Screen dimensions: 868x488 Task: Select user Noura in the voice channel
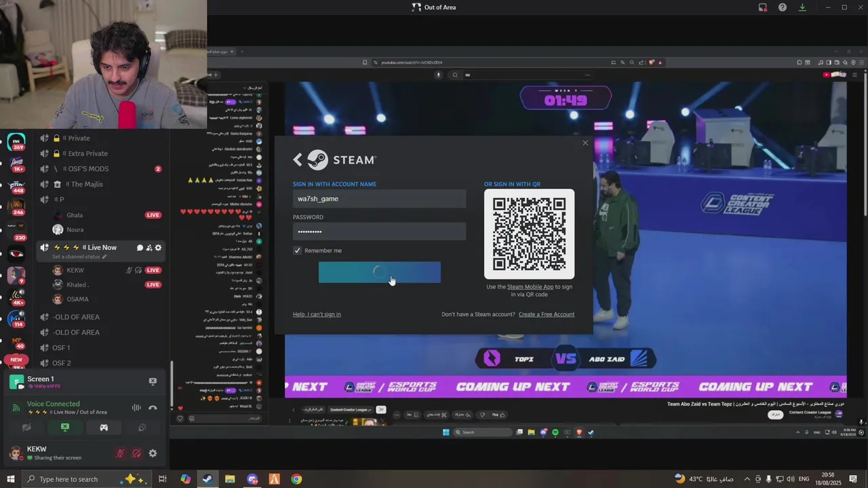coord(75,230)
